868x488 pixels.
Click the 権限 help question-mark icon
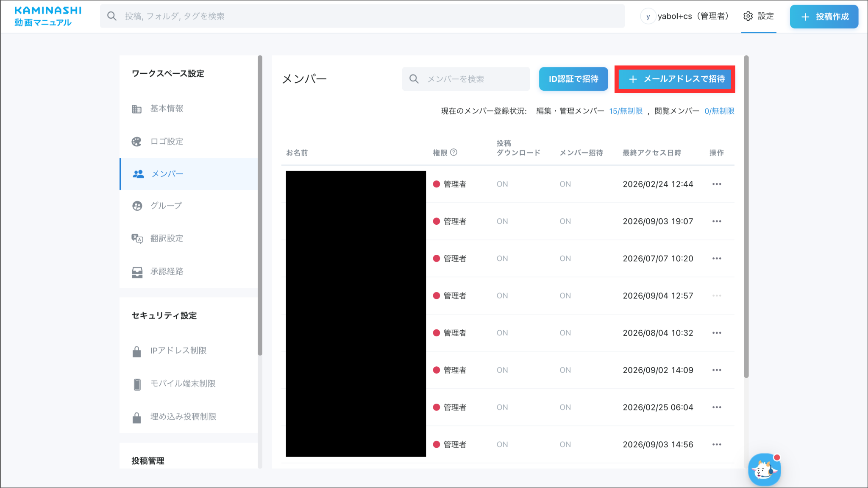point(453,152)
